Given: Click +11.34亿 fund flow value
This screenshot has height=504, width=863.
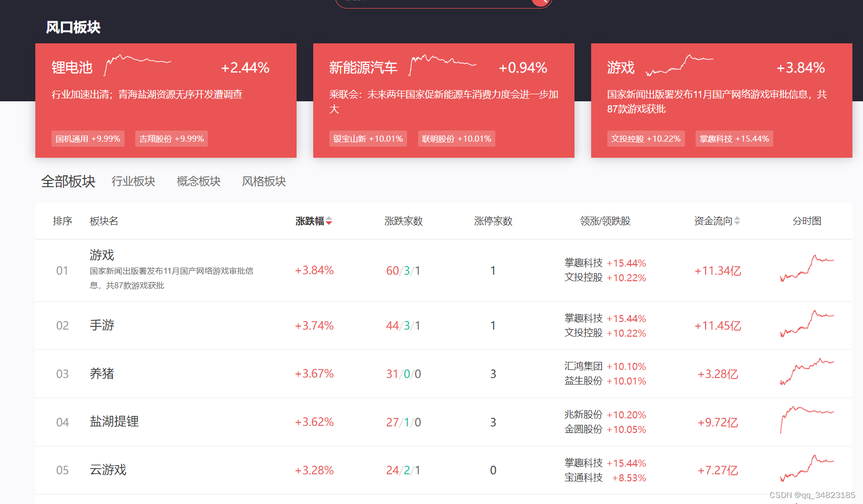Looking at the screenshot, I should 718,271.
